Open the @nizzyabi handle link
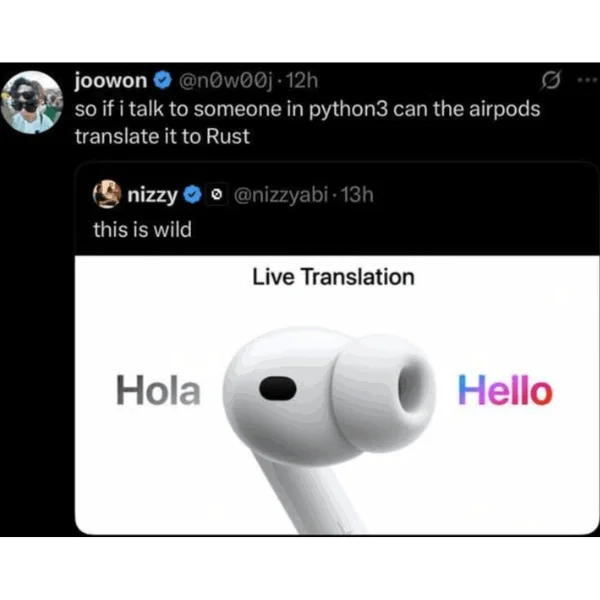600x600 pixels. click(x=281, y=195)
